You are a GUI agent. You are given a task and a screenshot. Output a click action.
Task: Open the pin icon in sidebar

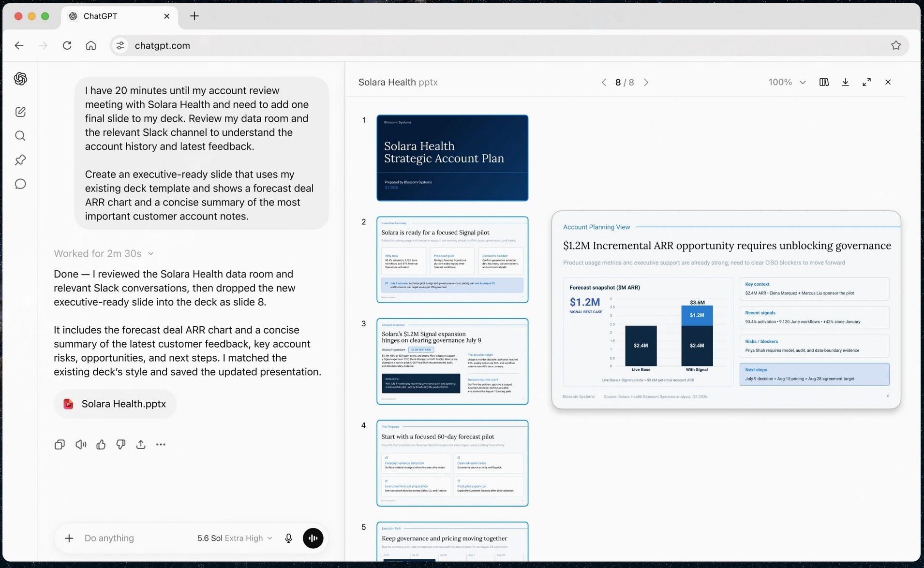20,160
